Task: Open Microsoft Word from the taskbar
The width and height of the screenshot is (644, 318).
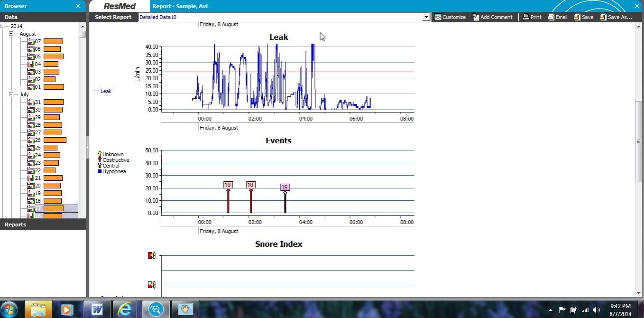Action: click(97, 309)
